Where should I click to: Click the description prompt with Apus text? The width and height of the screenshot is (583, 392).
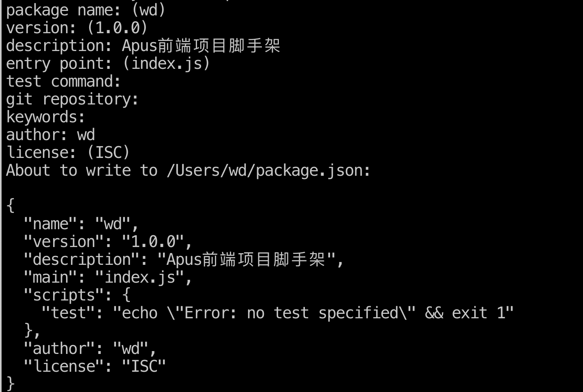pyautogui.click(x=143, y=46)
